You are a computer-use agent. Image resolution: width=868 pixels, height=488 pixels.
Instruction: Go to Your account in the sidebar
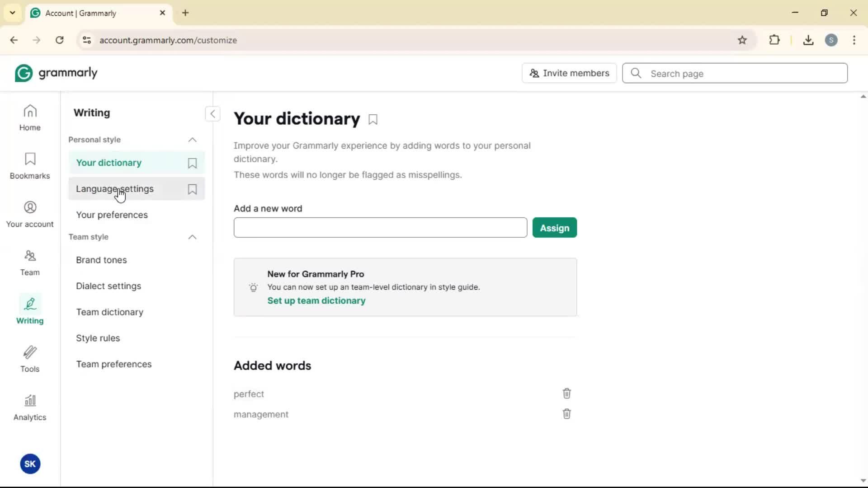30,214
